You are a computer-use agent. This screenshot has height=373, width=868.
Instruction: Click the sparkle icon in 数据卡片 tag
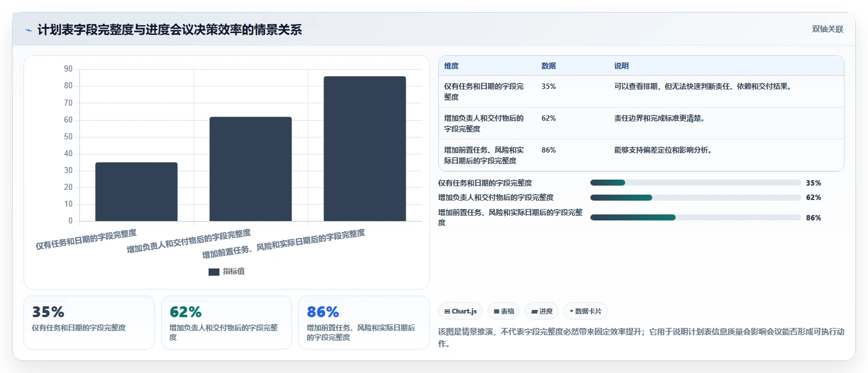(571, 311)
